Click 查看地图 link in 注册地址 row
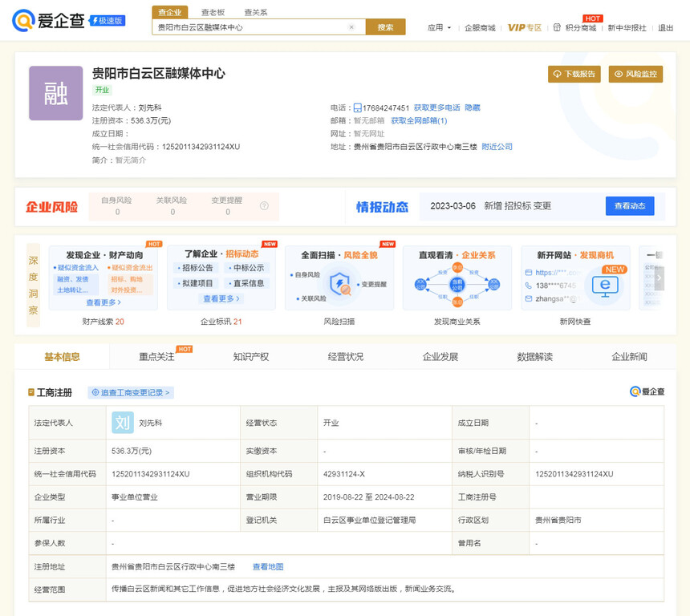 tap(267, 567)
